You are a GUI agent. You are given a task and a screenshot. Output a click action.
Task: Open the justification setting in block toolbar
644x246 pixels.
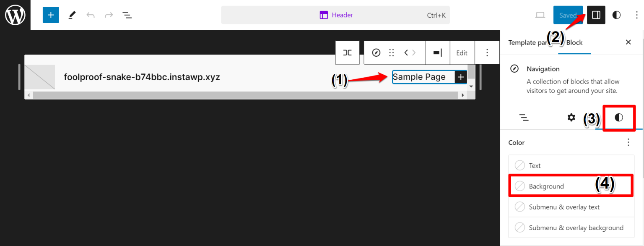click(x=437, y=52)
